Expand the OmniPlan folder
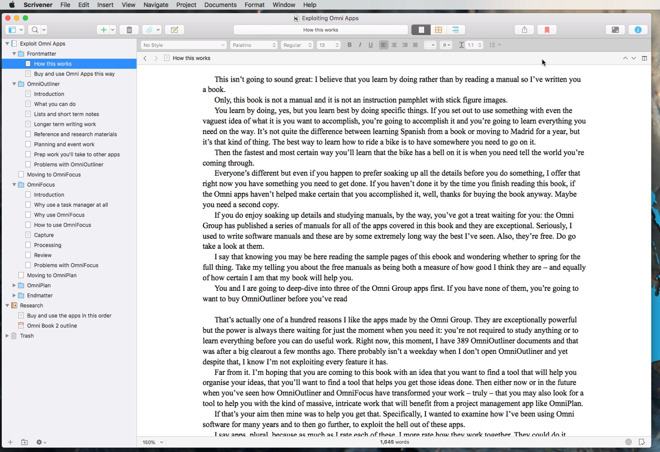This screenshot has width=660, height=452. coord(14,285)
